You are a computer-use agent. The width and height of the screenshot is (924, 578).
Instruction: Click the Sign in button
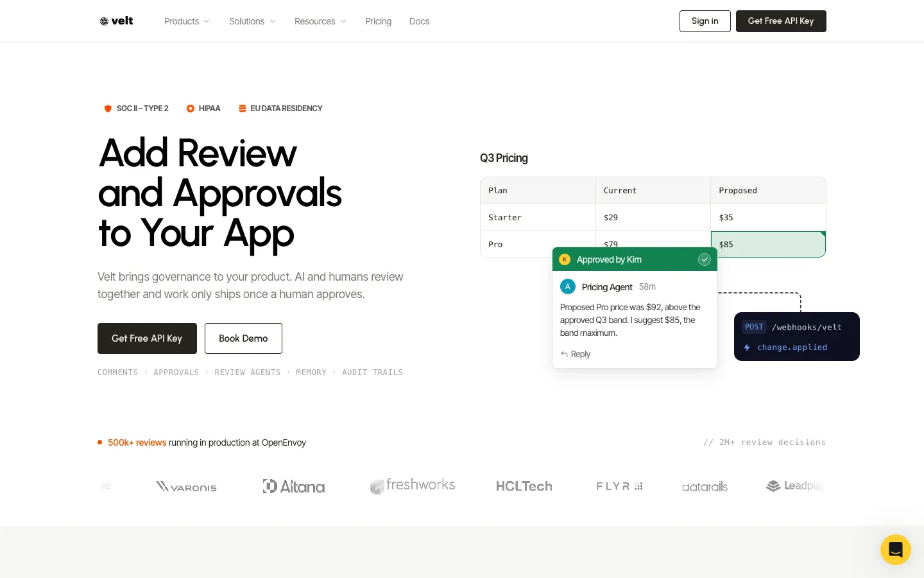pos(705,21)
